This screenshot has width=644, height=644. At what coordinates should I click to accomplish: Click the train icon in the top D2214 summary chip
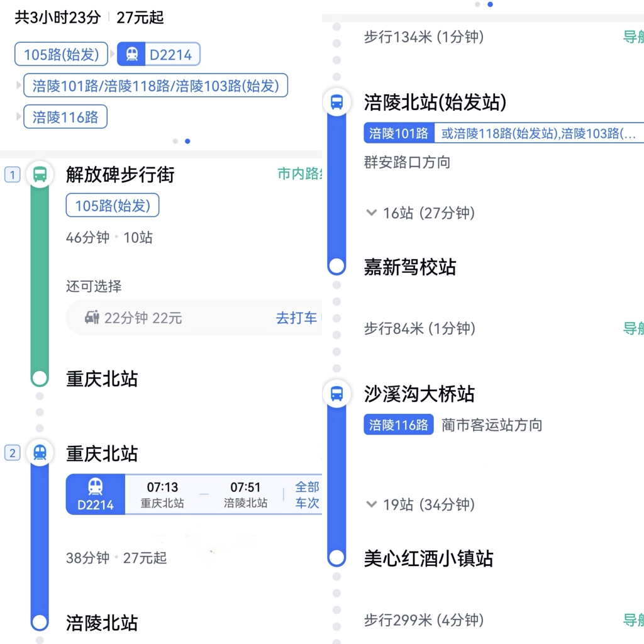(x=132, y=55)
